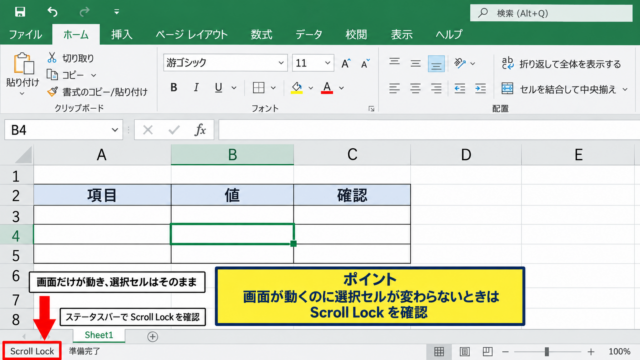Set top vertical alignment

[394, 62]
